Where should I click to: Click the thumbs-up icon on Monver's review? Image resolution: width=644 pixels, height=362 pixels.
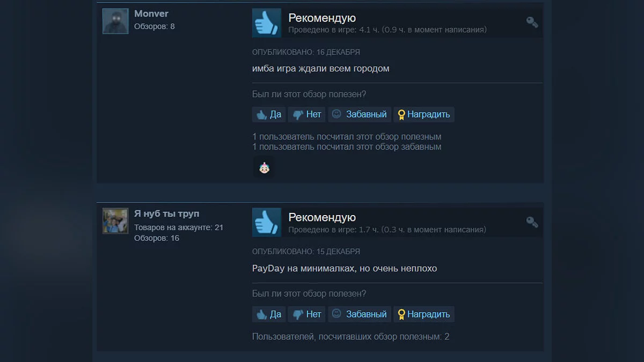coord(267,23)
